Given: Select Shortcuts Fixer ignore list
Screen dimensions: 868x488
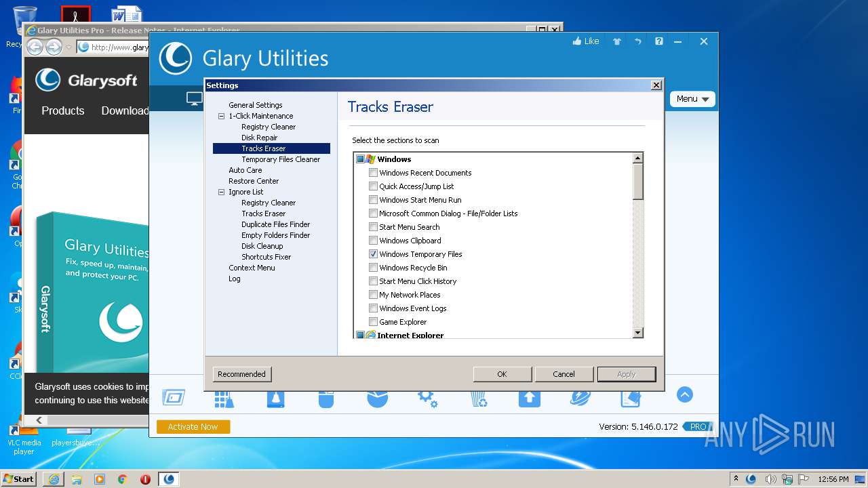Looking at the screenshot, I should tap(267, 257).
